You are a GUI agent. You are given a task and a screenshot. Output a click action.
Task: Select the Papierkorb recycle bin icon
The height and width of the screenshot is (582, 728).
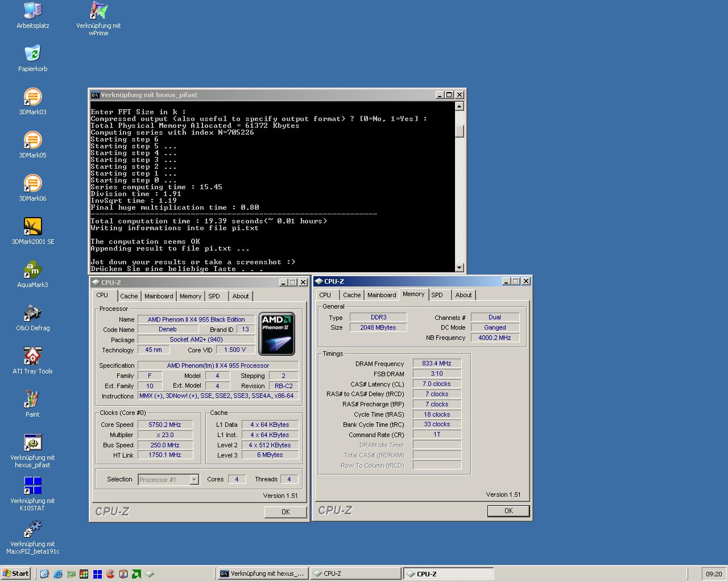click(33, 58)
